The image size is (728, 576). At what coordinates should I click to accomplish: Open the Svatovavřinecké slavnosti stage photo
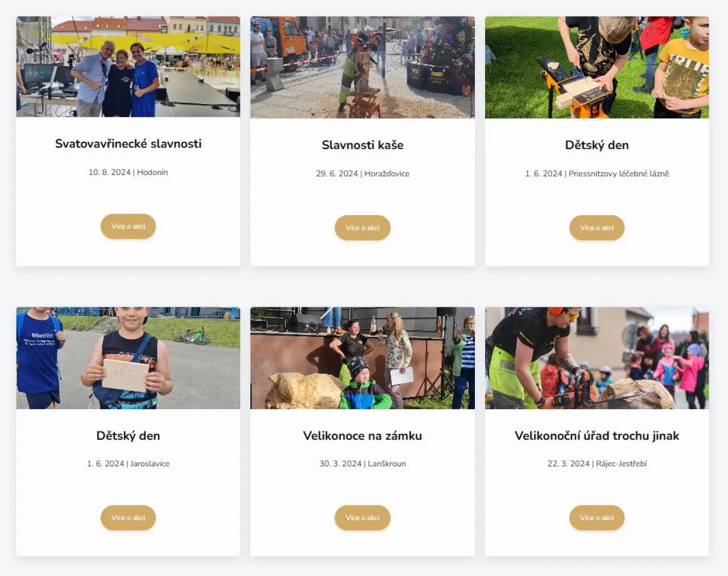[128, 67]
